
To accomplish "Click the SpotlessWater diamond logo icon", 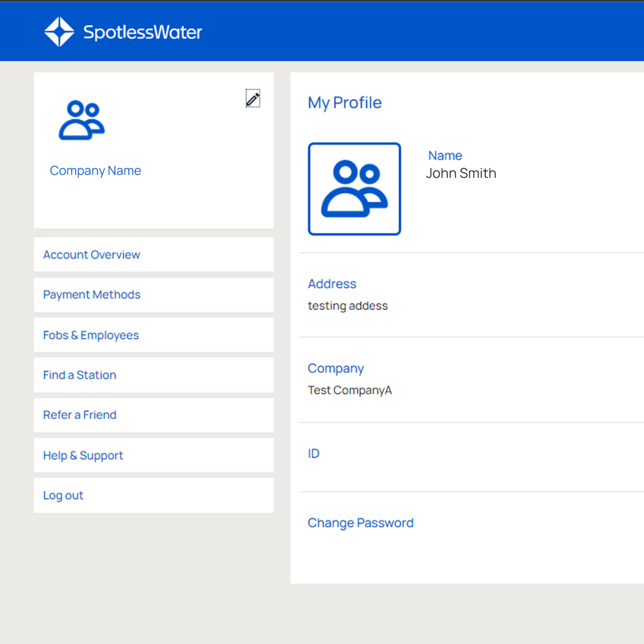I will pyautogui.click(x=59, y=31).
